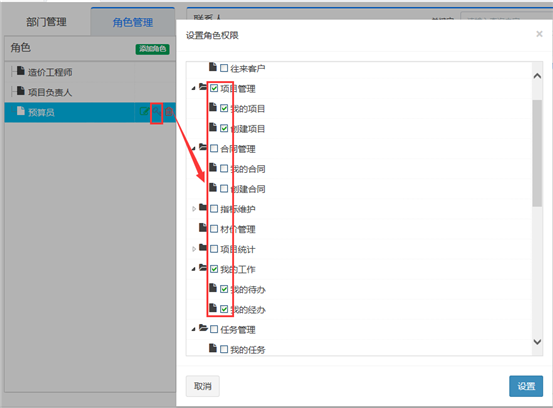Click the folder icon next to 材价管理
Image resolution: width=553 pixels, height=408 pixels.
[x=203, y=227]
